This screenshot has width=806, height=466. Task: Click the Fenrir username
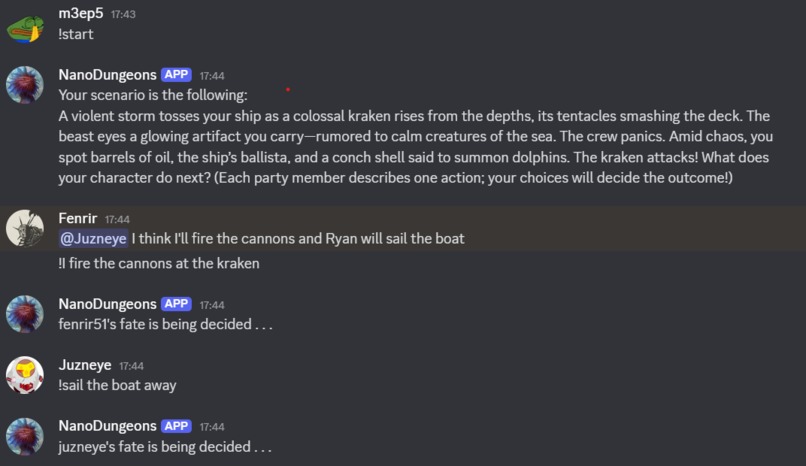pyautogui.click(x=78, y=218)
